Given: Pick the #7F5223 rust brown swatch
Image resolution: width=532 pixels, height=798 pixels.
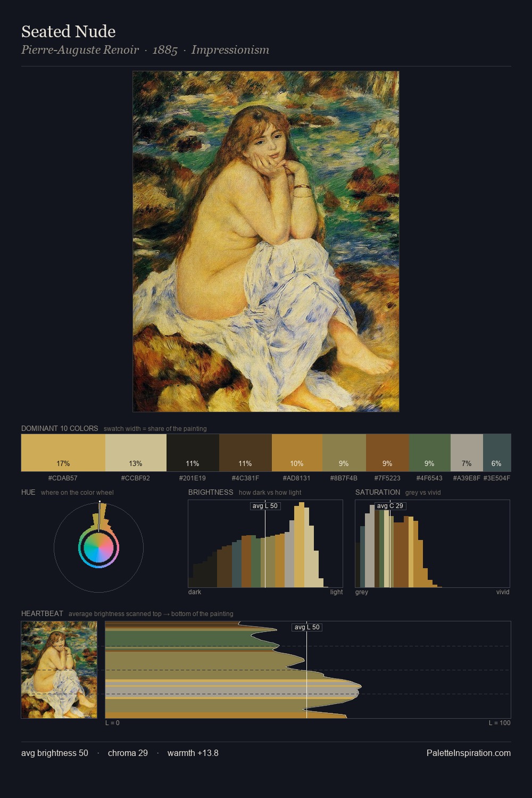Looking at the screenshot, I should coord(388,453).
